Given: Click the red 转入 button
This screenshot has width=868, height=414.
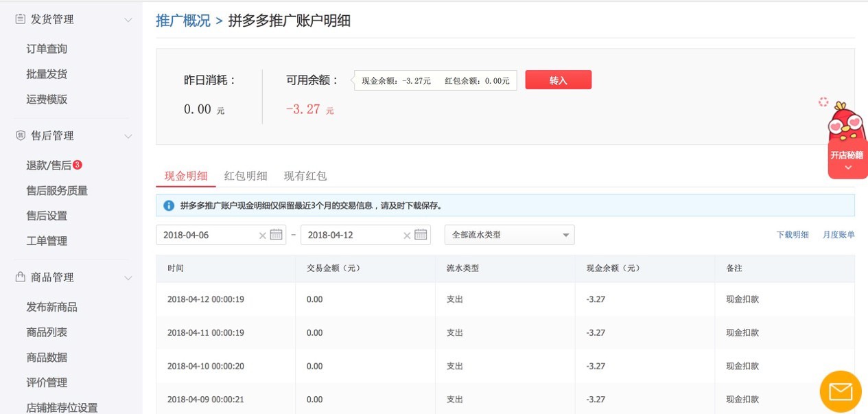Looking at the screenshot, I should click(x=559, y=80).
